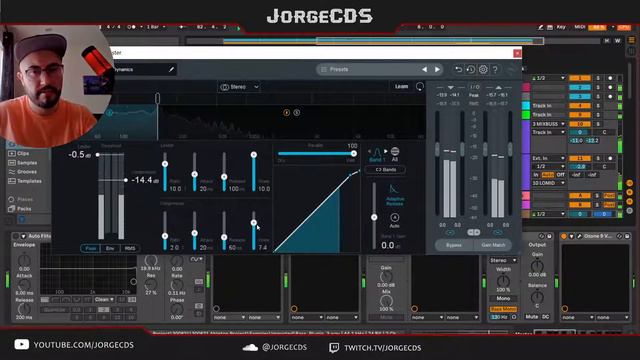Click the circular icon next to Learn
640x360 pixels.
[x=420, y=87]
